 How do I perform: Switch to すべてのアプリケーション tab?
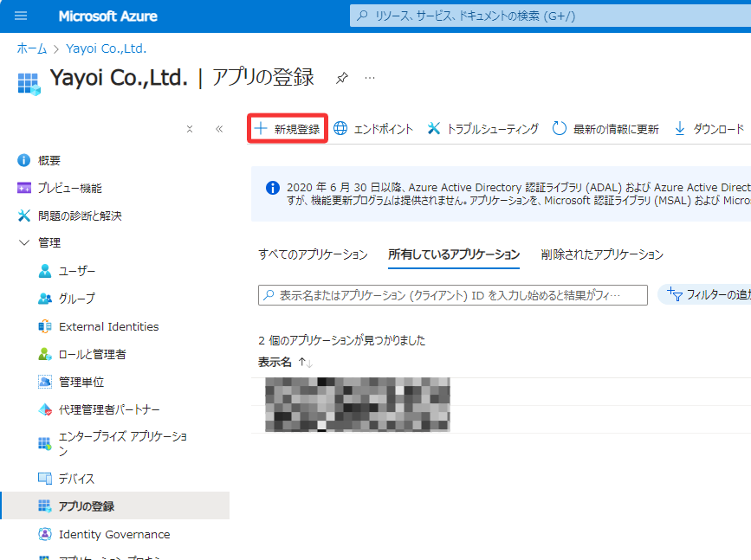tap(313, 254)
